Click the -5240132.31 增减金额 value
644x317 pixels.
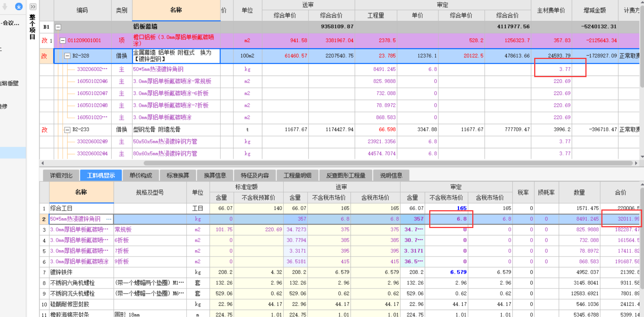(x=599, y=27)
